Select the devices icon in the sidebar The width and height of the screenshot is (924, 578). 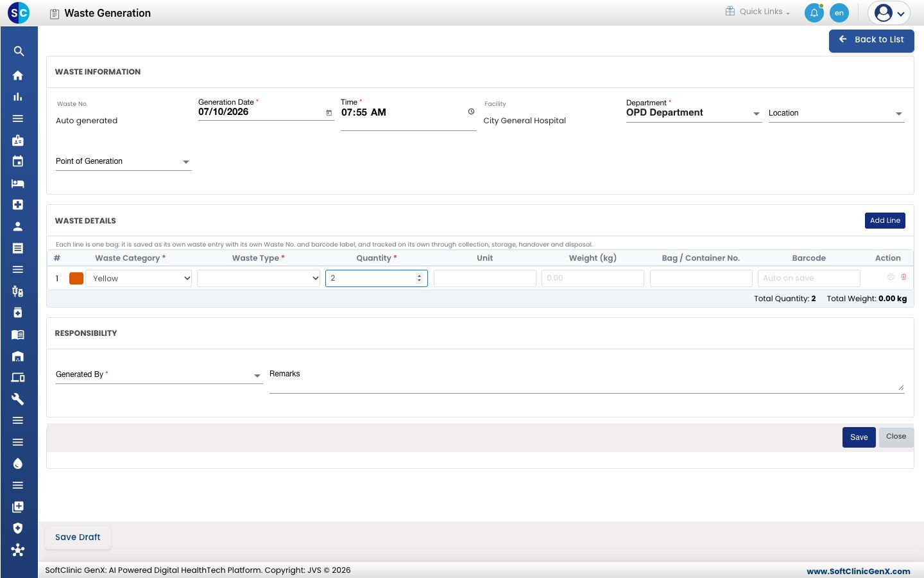[x=18, y=378]
